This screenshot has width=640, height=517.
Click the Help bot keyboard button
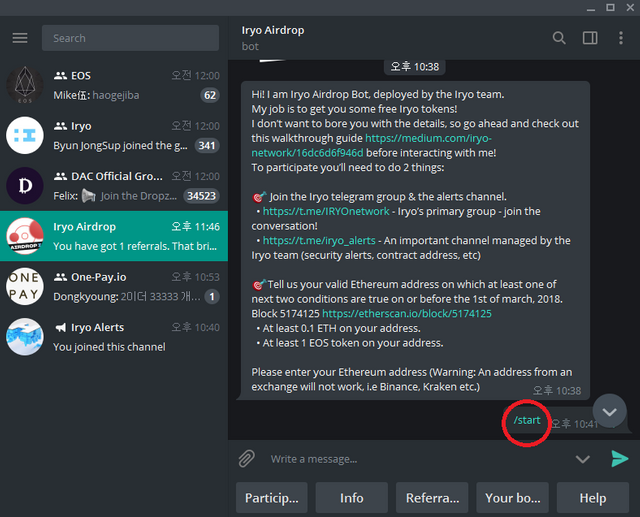pos(593,497)
